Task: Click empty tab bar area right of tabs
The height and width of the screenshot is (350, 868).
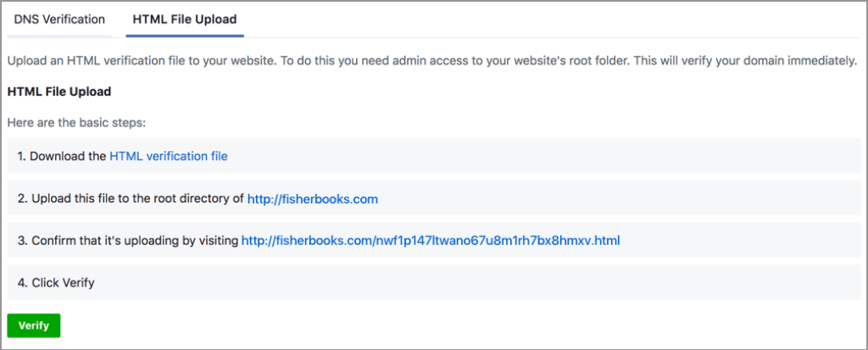Action: (553, 19)
